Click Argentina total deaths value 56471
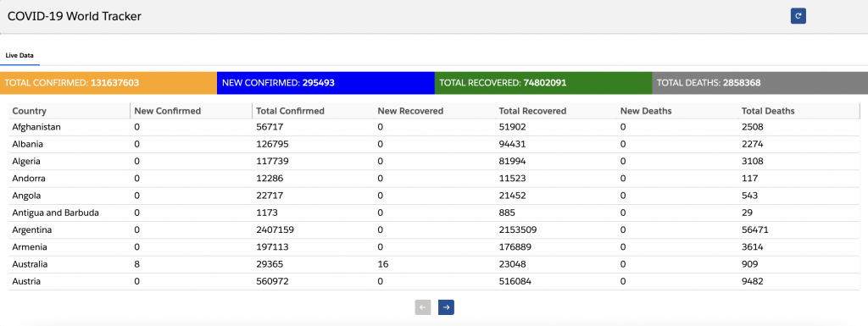868x326 pixels. (755, 229)
